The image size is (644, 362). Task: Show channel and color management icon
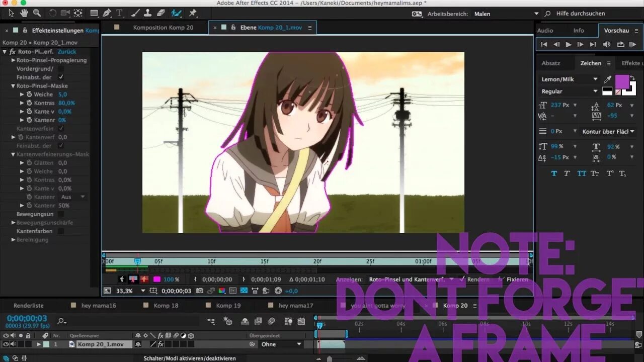222,291
